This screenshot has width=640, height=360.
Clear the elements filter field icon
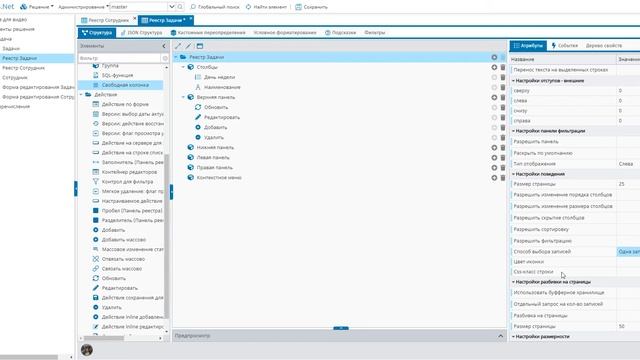click(x=165, y=58)
